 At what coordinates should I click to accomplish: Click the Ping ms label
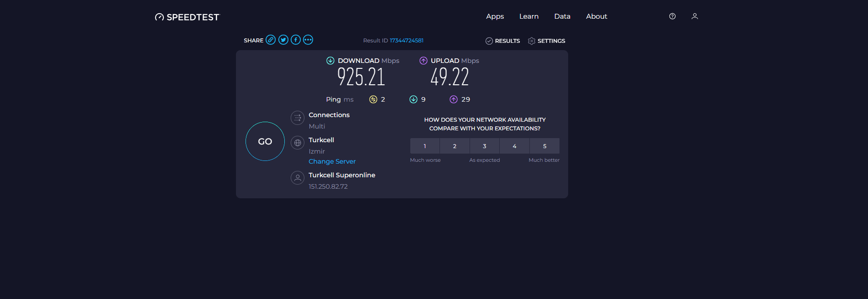click(340, 99)
